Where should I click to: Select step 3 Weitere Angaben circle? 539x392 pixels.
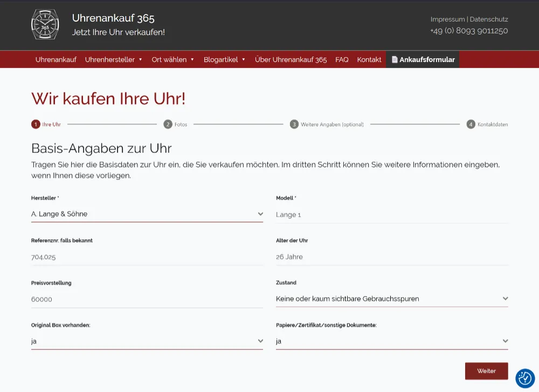click(x=294, y=125)
